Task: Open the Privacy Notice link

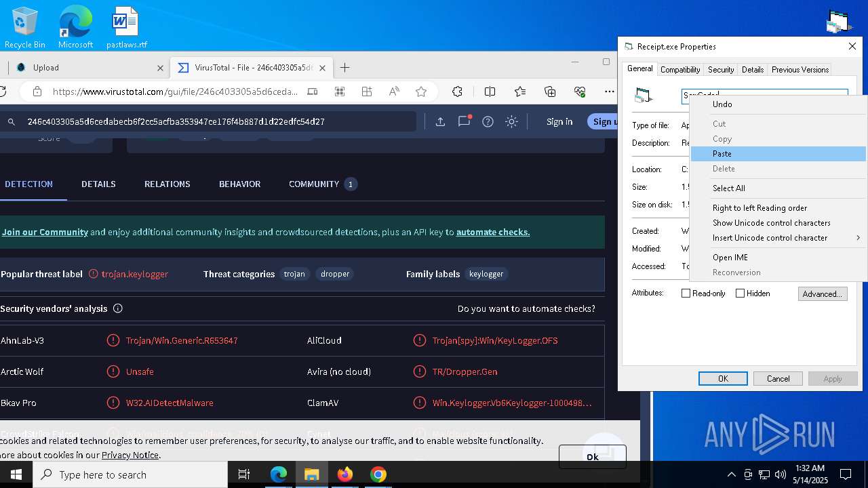Action: 130,455
